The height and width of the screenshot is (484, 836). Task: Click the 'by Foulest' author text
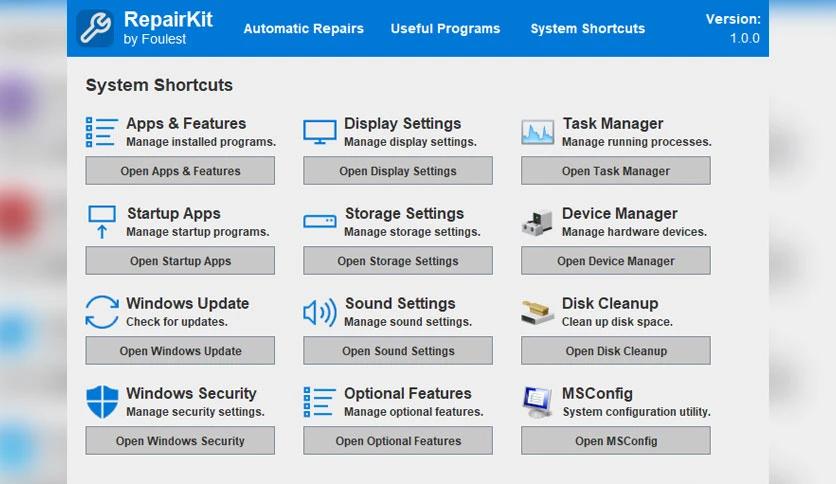tap(155, 39)
